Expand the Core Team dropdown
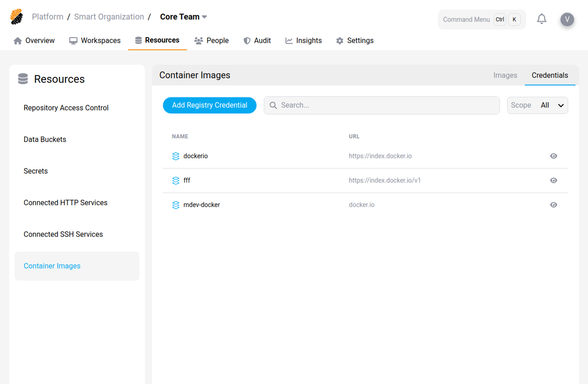 [x=183, y=17]
